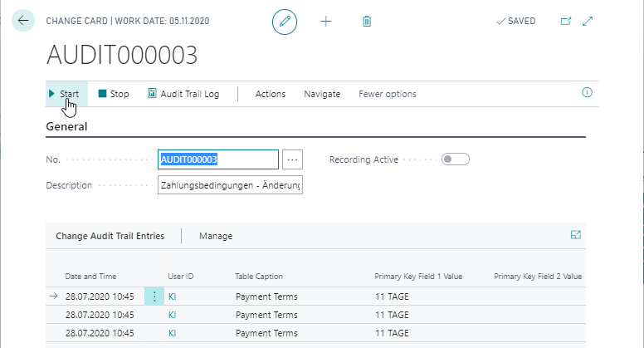Open the info factbox icon
This screenshot has height=348, width=644.
pyautogui.click(x=587, y=92)
